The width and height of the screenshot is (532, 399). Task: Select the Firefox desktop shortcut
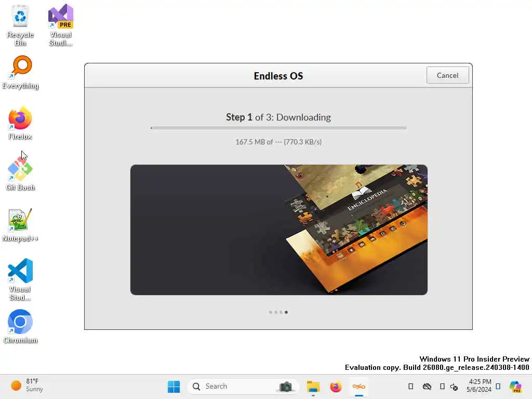tap(20, 124)
